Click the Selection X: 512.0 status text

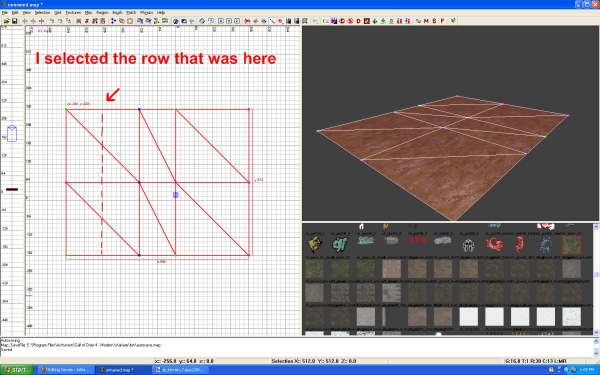(x=314, y=361)
